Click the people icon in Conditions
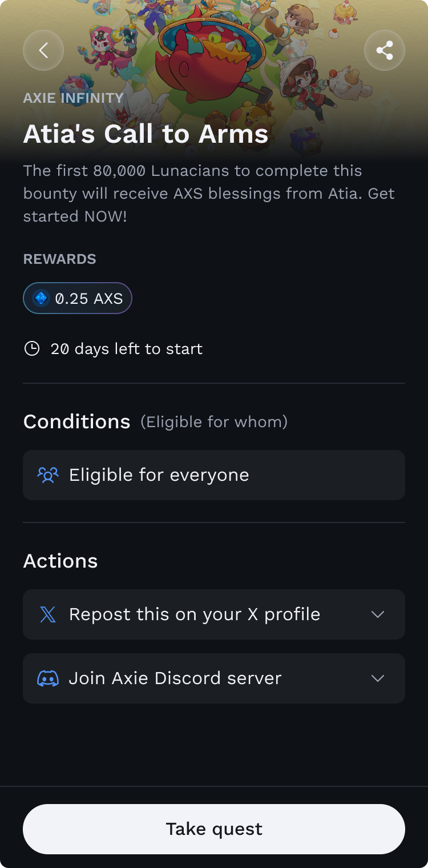Image resolution: width=428 pixels, height=868 pixels. 48,475
